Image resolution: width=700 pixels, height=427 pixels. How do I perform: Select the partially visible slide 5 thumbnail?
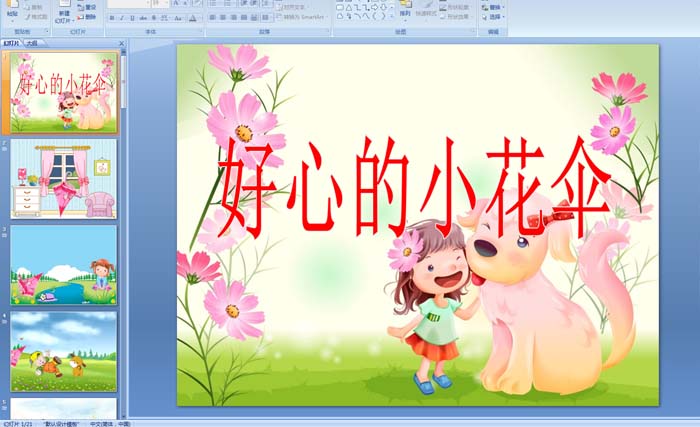click(x=64, y=408)
